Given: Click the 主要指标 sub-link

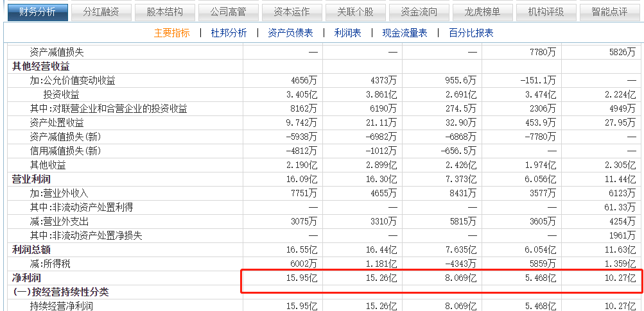Looking at the screenshot, I should click(172, 33).
